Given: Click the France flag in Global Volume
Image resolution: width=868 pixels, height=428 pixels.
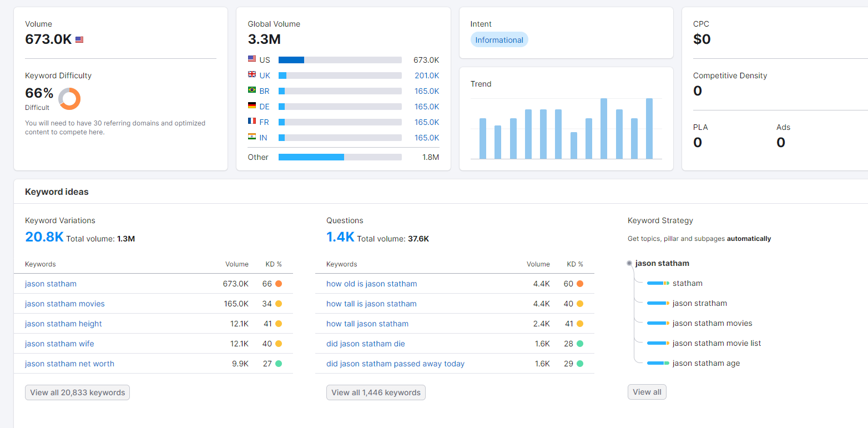Looking at the screenshot, I should click(x=252, y=122).
